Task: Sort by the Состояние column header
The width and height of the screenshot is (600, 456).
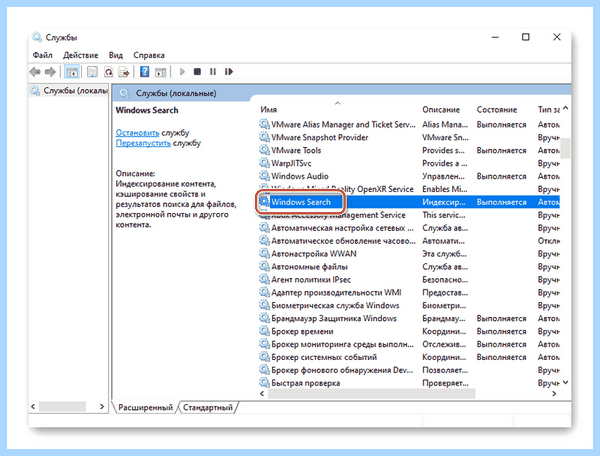Action: (x=497, y=109)
